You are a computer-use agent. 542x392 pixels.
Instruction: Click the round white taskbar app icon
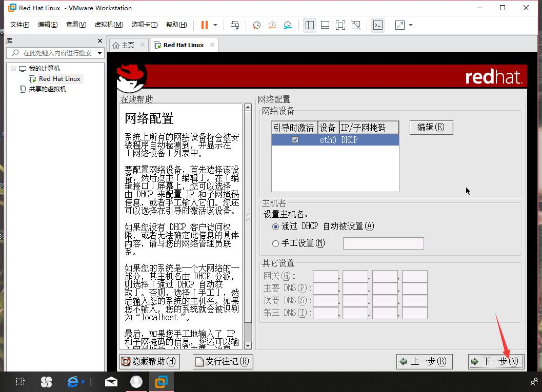point(136,382)
